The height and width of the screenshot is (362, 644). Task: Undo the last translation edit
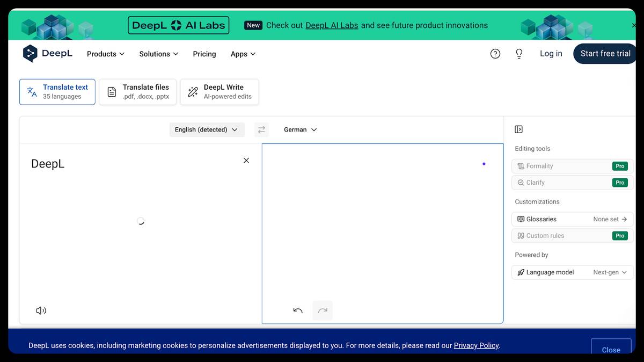[x=298, y=310]
